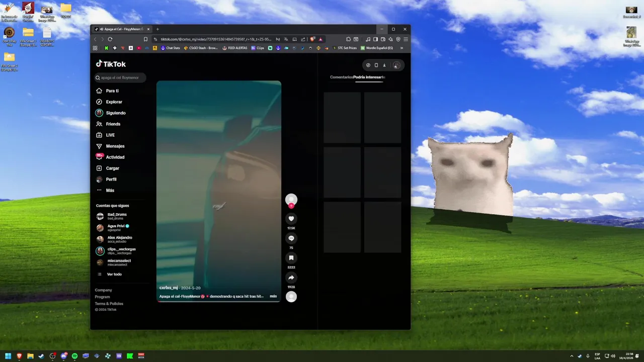Screen dimensions: 644x362
Task: Open Bad_Drums followed account
Action: coord(117,216)
